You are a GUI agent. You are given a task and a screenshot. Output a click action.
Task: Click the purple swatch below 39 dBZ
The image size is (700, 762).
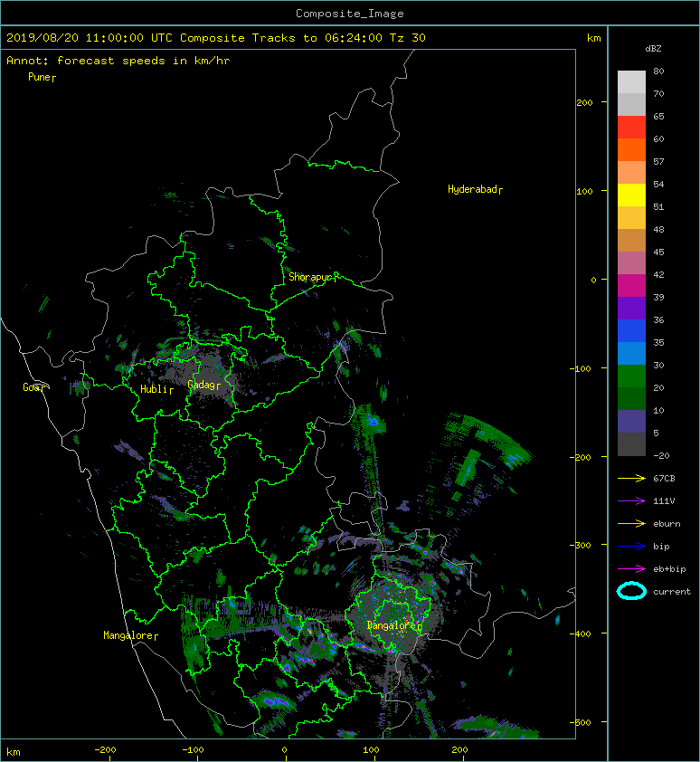(x=631, y=309)
